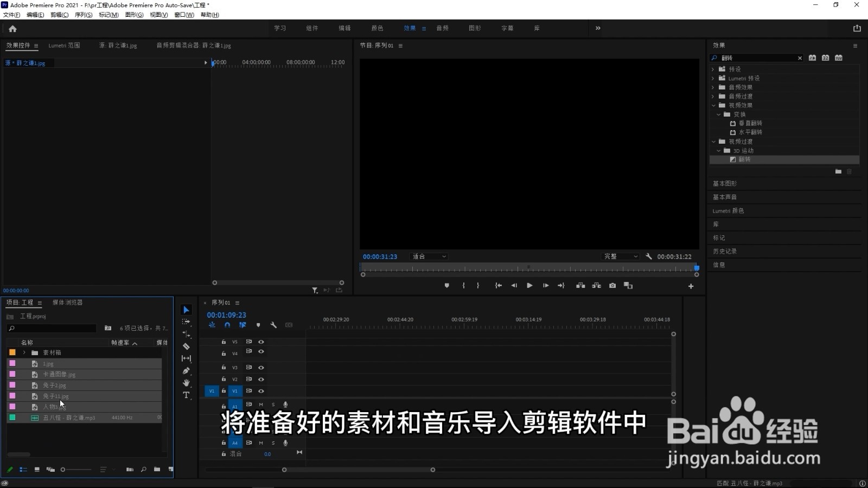The width and height of the screenshot is (868, 488).
Task: Expand the Lumetri 预设 folder
Action: (x=713, y=78)
